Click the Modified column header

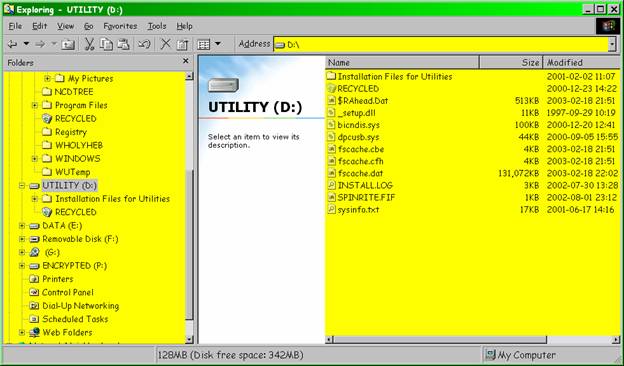pyautogui.click(x=581, y=62)
